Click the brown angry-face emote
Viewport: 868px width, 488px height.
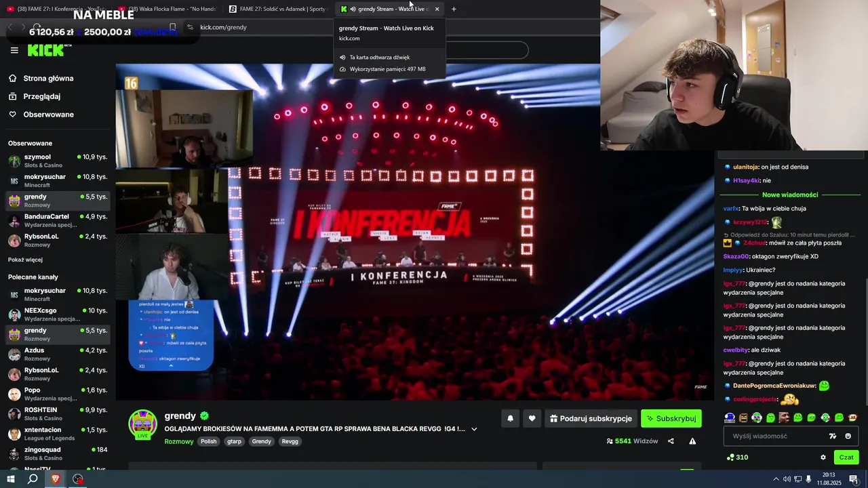pos(743,418)
